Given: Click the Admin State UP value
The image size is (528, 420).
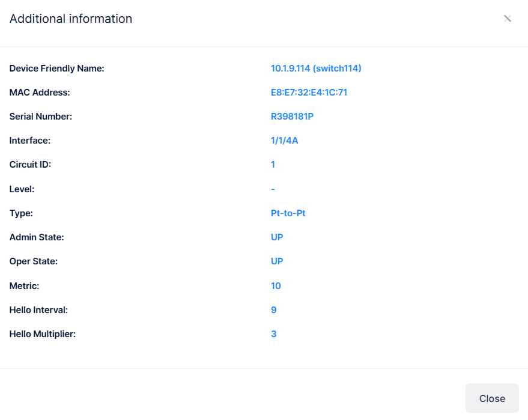Looking at the screenshot, I should (x=277, y=237).
